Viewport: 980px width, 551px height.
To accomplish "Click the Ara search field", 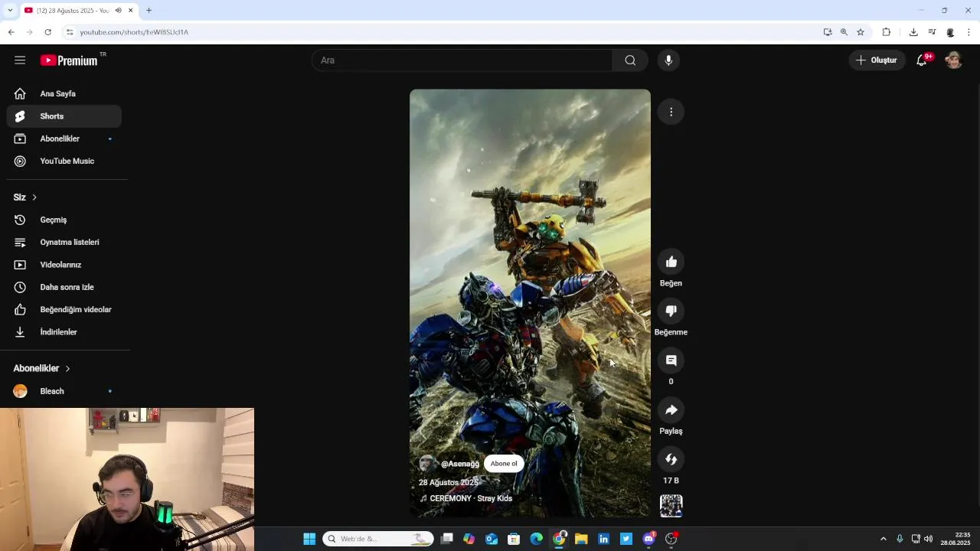I will pyautogui.click(x=462, y=60).
